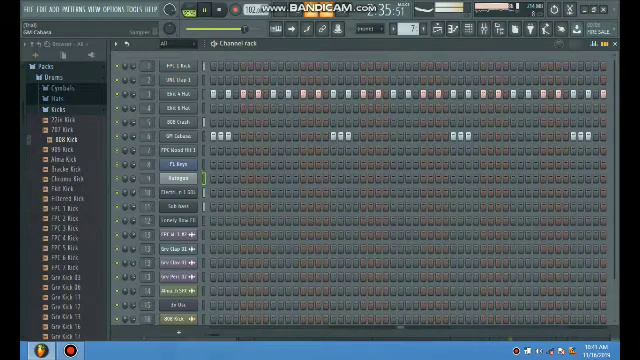
Task: Click the file page icon in browser panel
Action: pos(63,55)
